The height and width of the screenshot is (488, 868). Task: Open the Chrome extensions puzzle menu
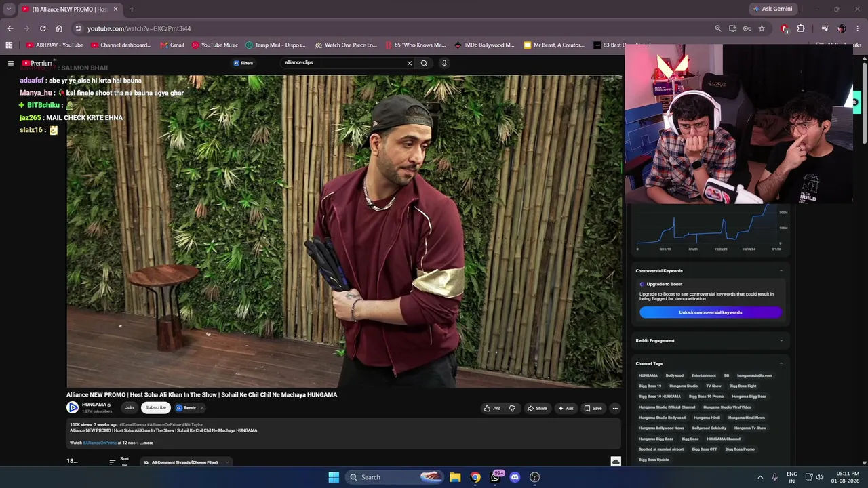[x=801, y=28]
